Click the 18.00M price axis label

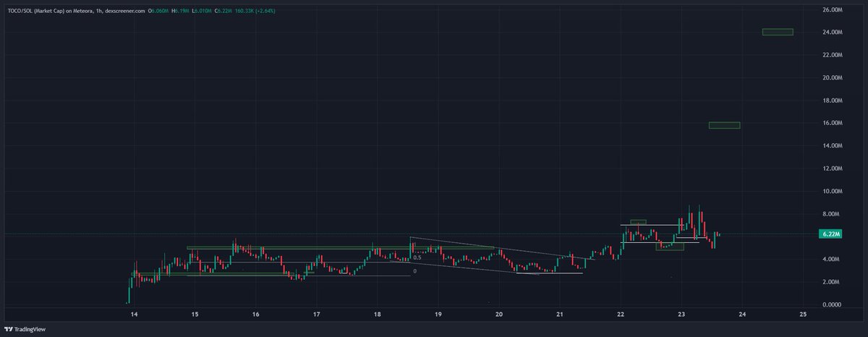point(833,101)
